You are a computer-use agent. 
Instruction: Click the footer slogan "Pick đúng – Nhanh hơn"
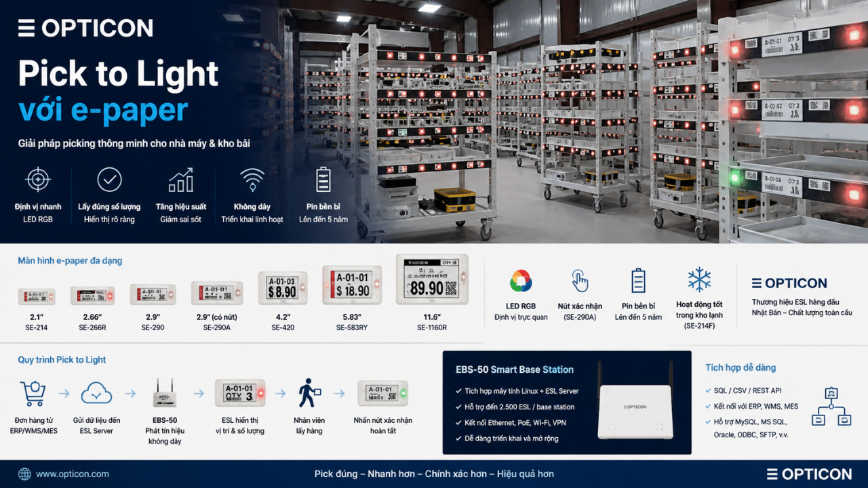[x=434, y=474]
